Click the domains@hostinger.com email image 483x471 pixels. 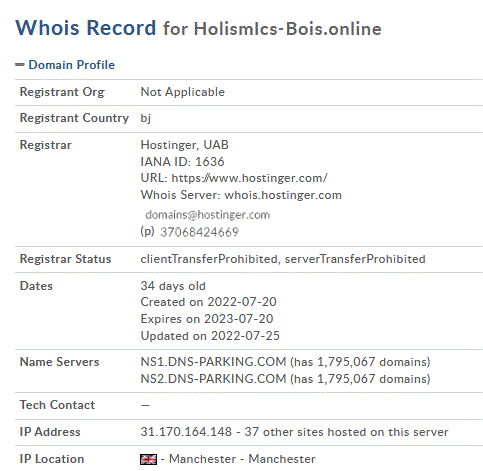(x=207, y=215)
